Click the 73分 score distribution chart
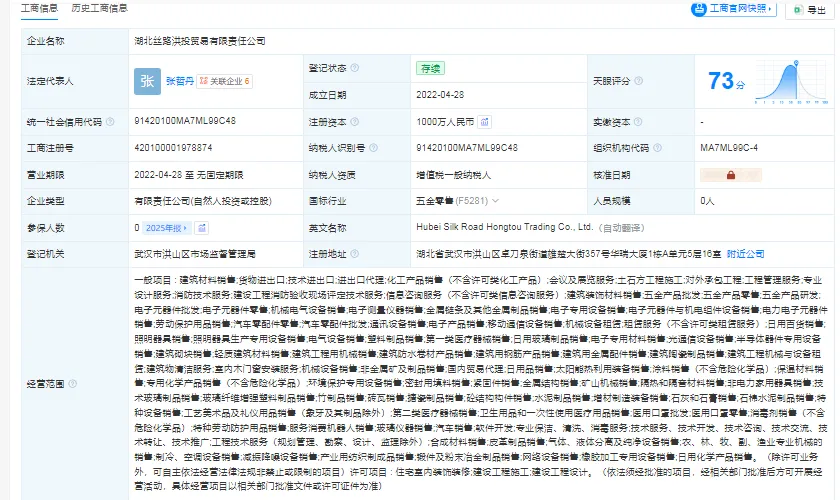 [792, 82]
